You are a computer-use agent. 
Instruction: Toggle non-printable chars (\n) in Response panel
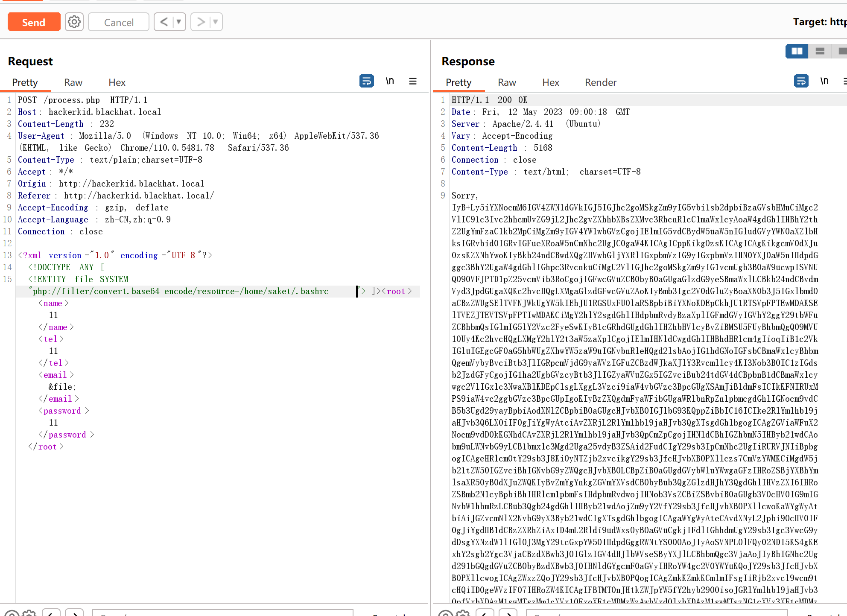(x=824, y=81)
